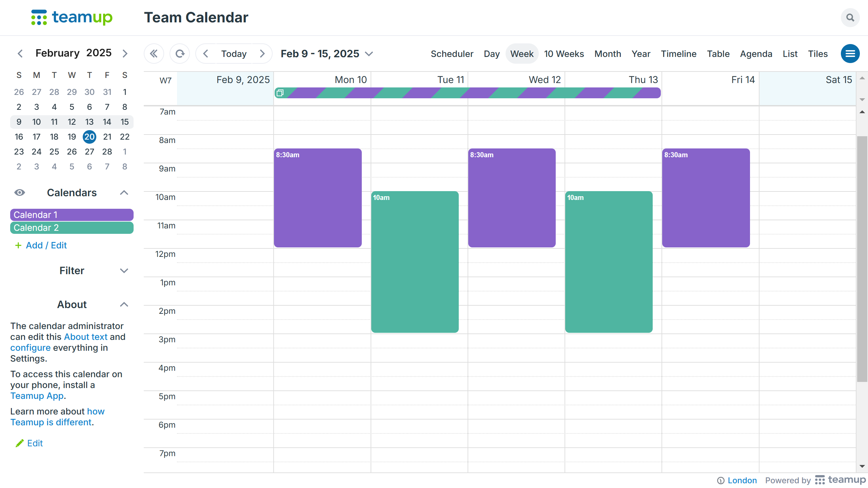Click the search magnifier icon
Image resolution: width=868 pixels, height=488 pixels.
[x=850, y=18]
